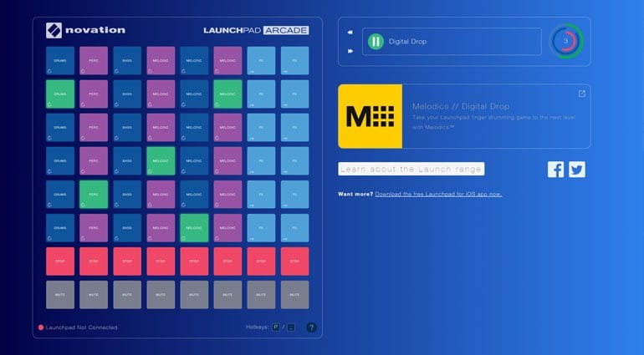Pause the Digital Drop track
Viewport: 644px width, 355px height.
(376, 42)
